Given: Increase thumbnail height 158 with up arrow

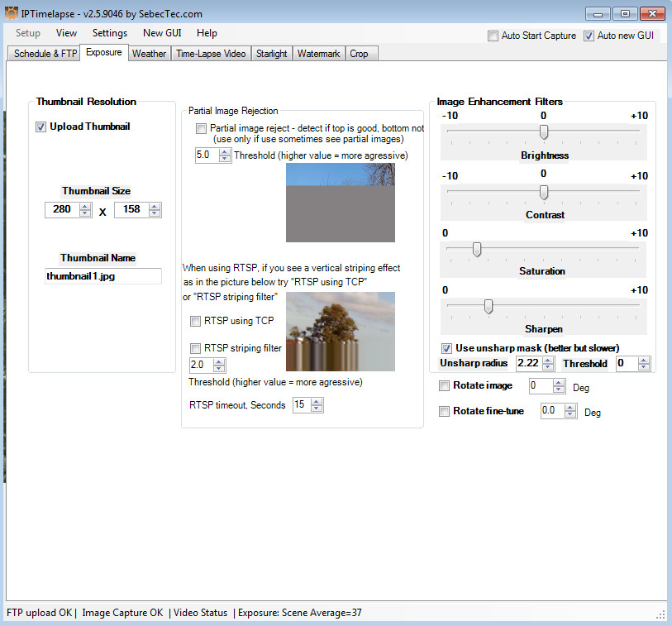Looking at the screenshot, I should [x=155, y=207].
